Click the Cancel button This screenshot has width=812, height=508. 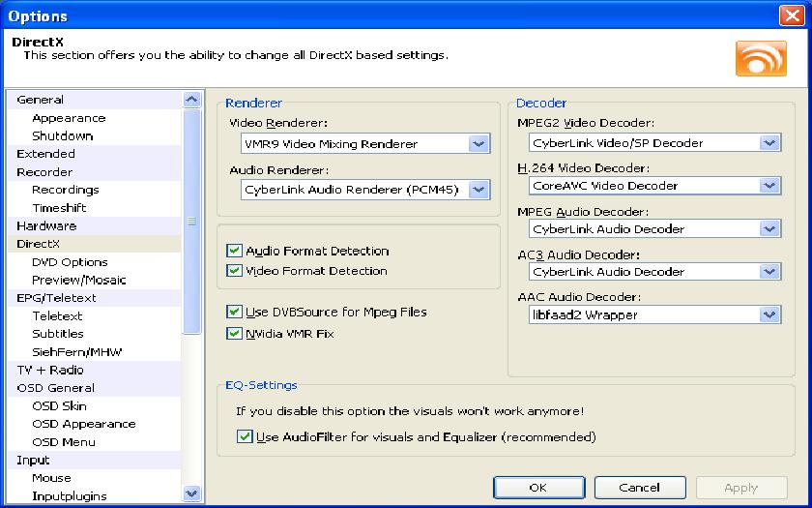(x=640, y=488)
